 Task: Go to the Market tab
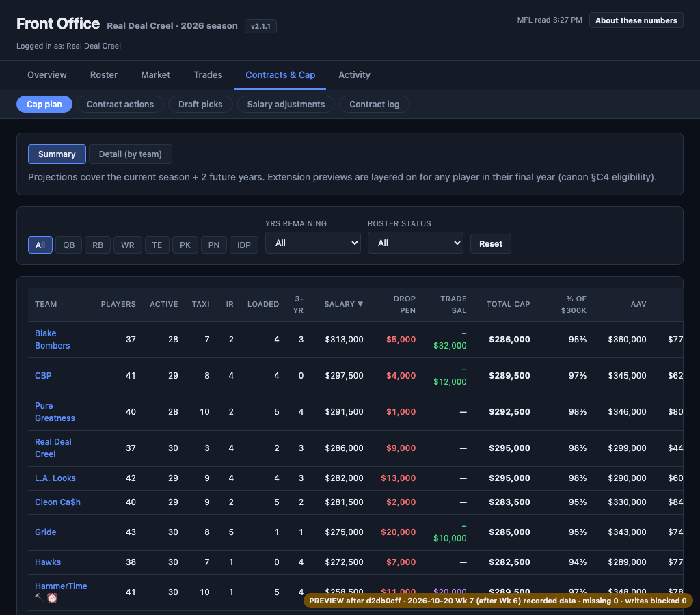click(x=155, y=75)
